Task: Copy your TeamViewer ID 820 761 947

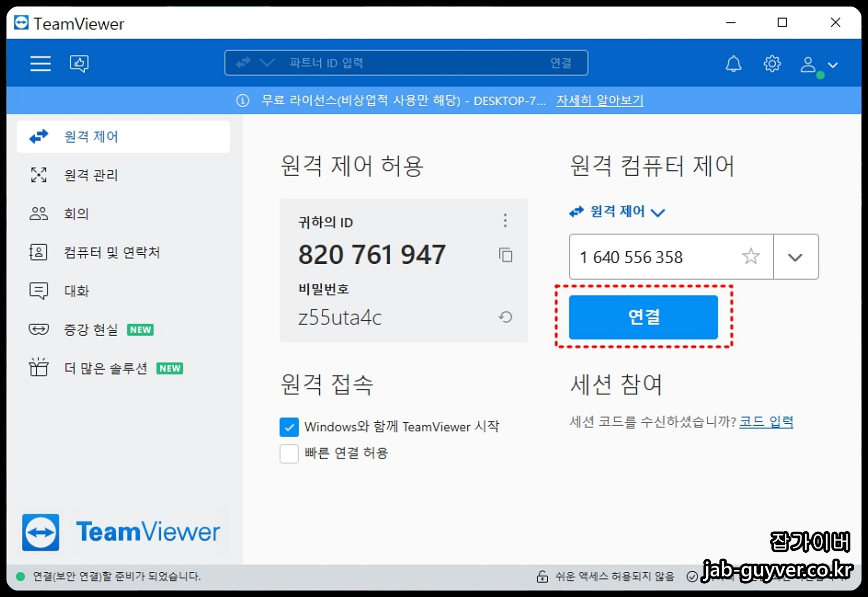Action: [x=505, y=255]
